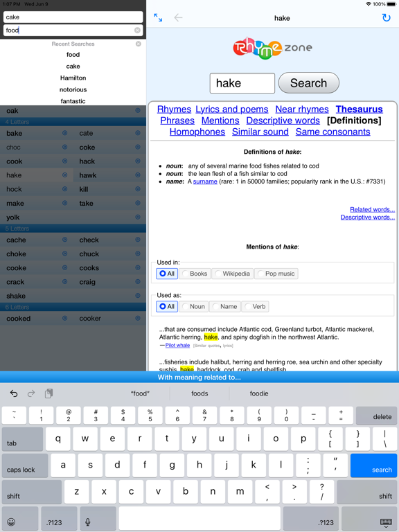Hide the keyboard with dismiss key

(x=369, y=518)
